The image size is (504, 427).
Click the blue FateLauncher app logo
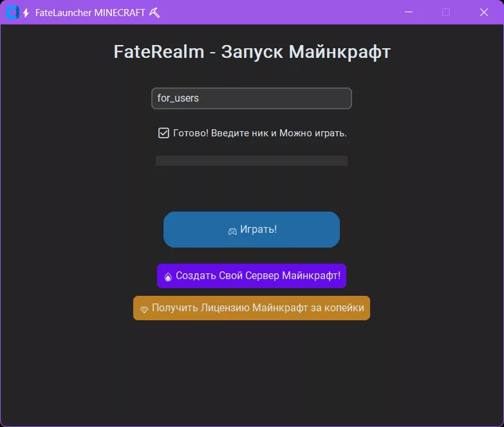pos(13,12)
